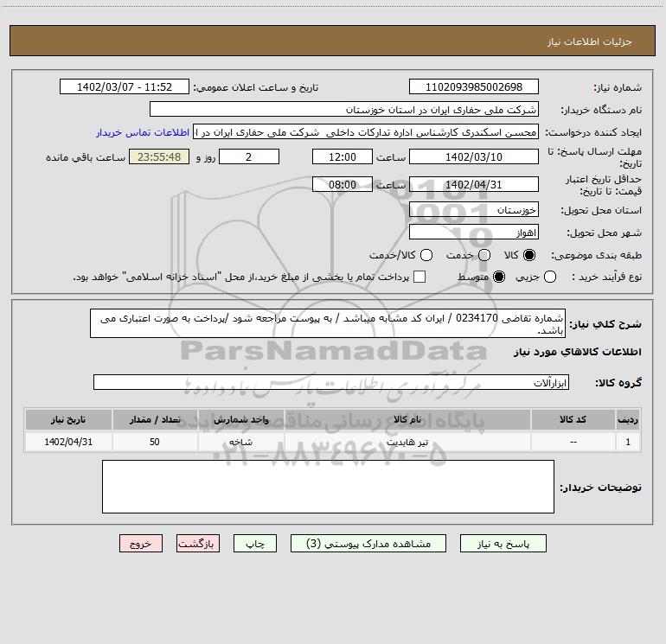The image size is (666, 644).
Task: Select the خدمت radio button
Action: pyautogui.click(x=484, y=255)
